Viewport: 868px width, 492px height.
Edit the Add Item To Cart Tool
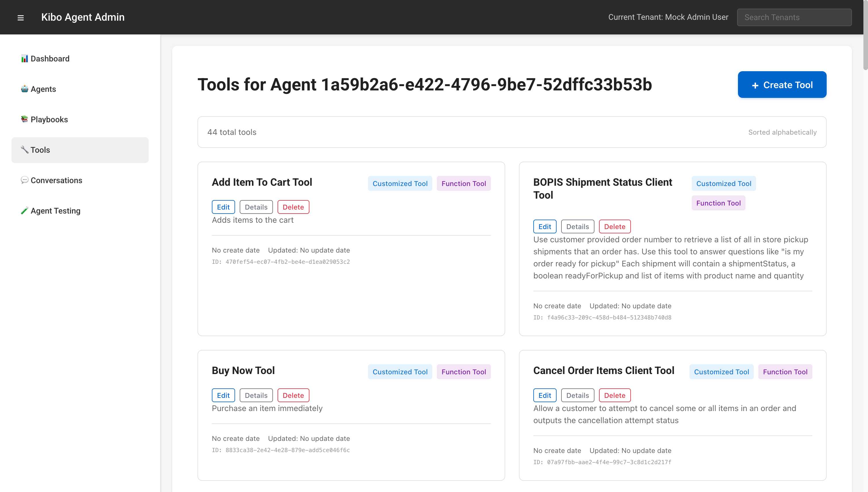(223, 207)
